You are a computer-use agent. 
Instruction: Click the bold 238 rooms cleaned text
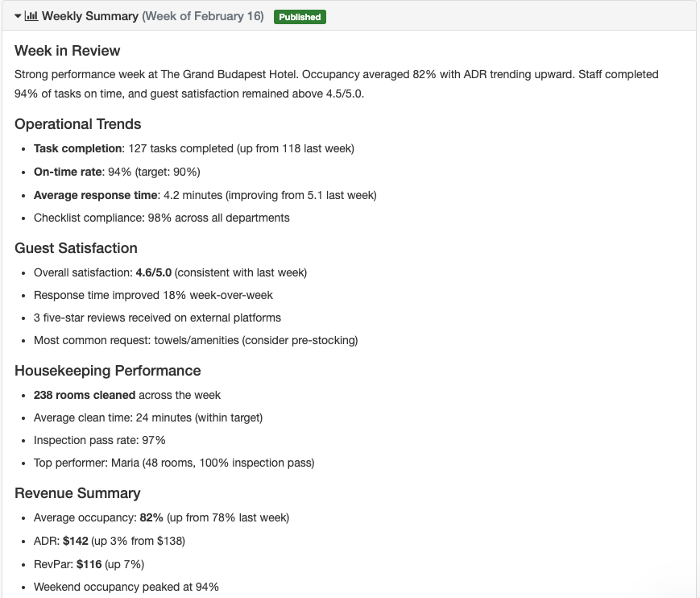pyautogui.click(x=85, y=395)
